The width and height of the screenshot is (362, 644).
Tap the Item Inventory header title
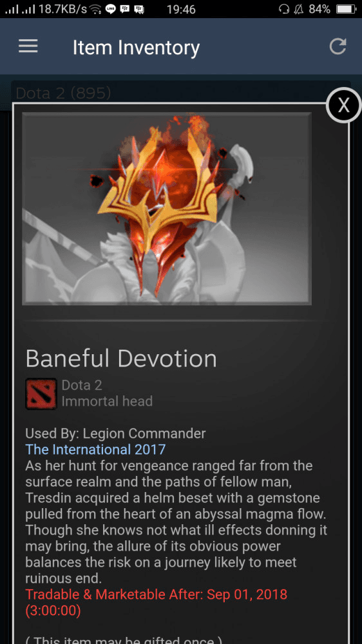click(136, 48)
